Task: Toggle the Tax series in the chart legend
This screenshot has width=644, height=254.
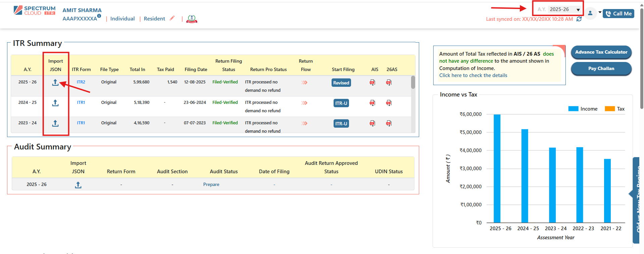Action: pyautogui.click(x=614, y=109)
